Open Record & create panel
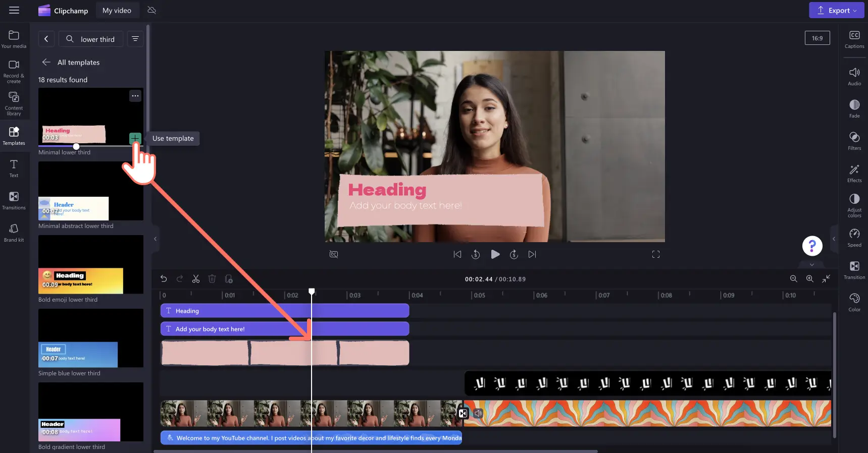The width and height of the screenshot is (868, 453). 14,71
